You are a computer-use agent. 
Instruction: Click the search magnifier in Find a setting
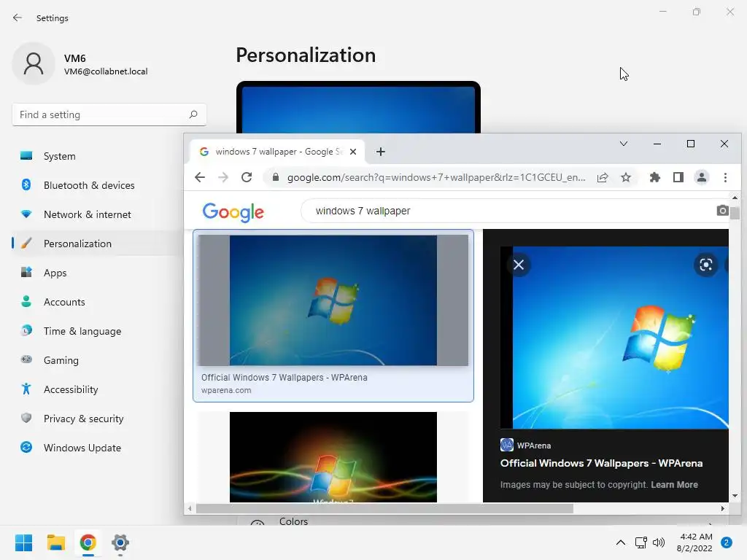coord(193,114)
